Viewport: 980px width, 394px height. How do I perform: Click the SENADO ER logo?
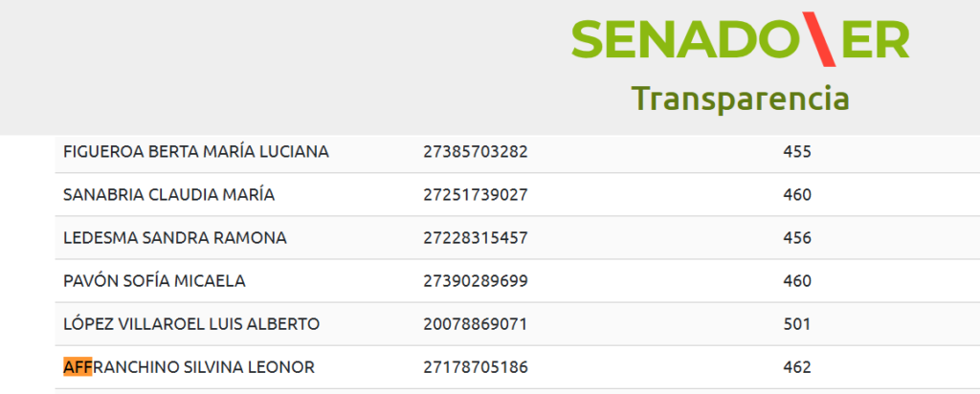pos(740,41)
